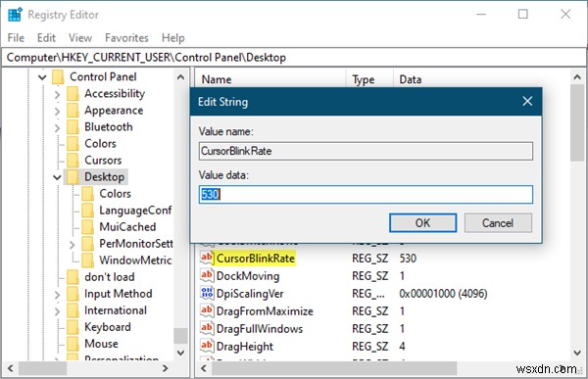Select the International folder icon
The height and width of the screenshot is (379, 588).
(x=73, y=310)
